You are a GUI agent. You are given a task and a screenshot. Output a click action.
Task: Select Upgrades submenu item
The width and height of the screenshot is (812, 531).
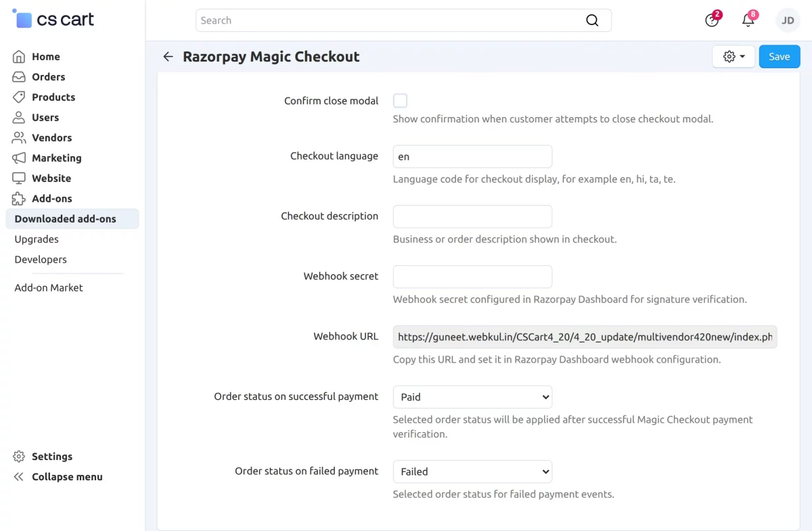coord(37,239)
